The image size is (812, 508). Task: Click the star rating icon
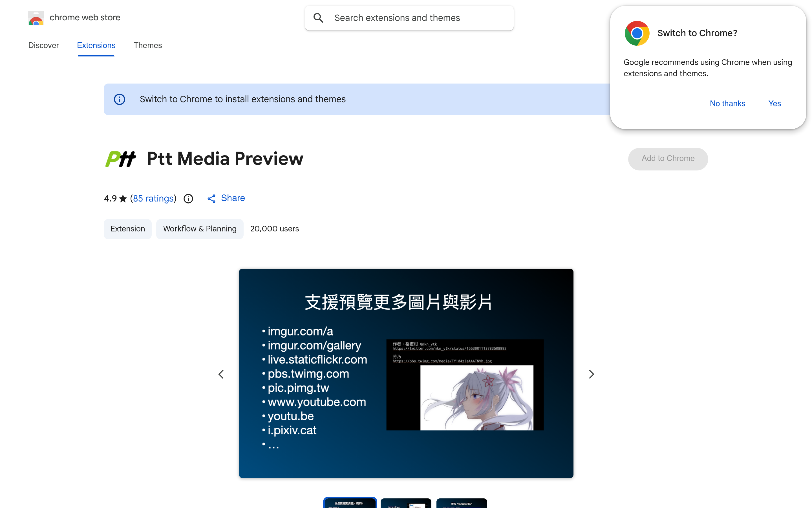(x=123, y=199)
